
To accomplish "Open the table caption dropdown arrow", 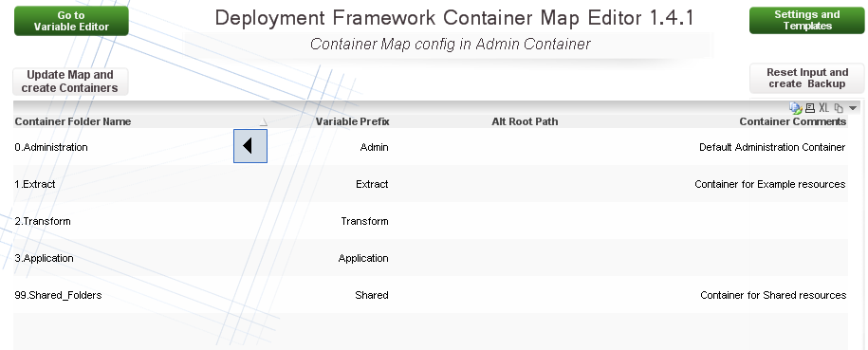I will tap(853, 108).
